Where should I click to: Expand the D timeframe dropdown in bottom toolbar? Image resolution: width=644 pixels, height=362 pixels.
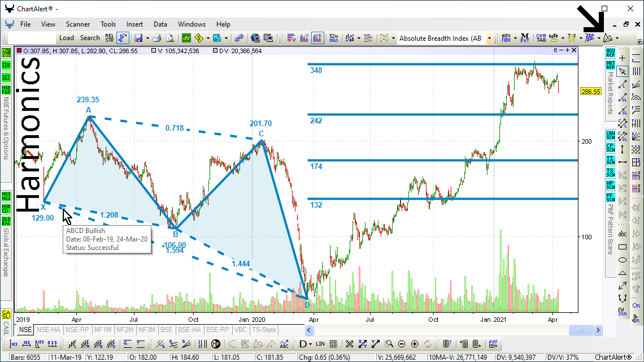point(310,344)
